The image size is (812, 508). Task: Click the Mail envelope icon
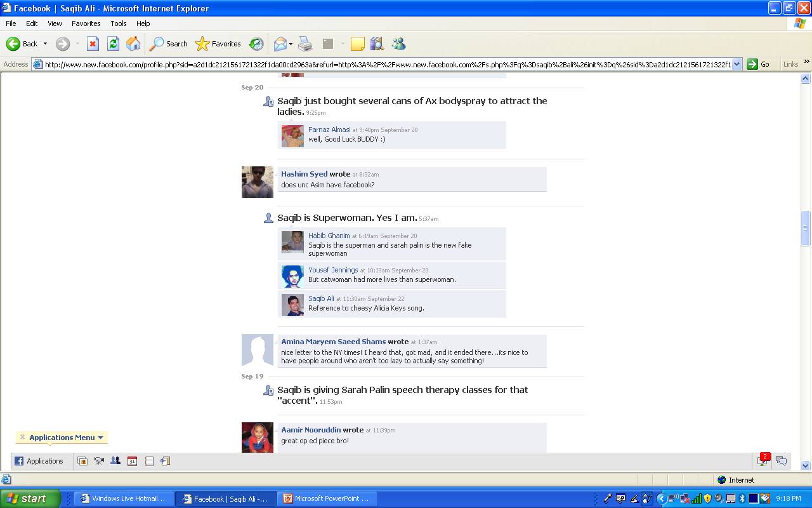[280, 44]
